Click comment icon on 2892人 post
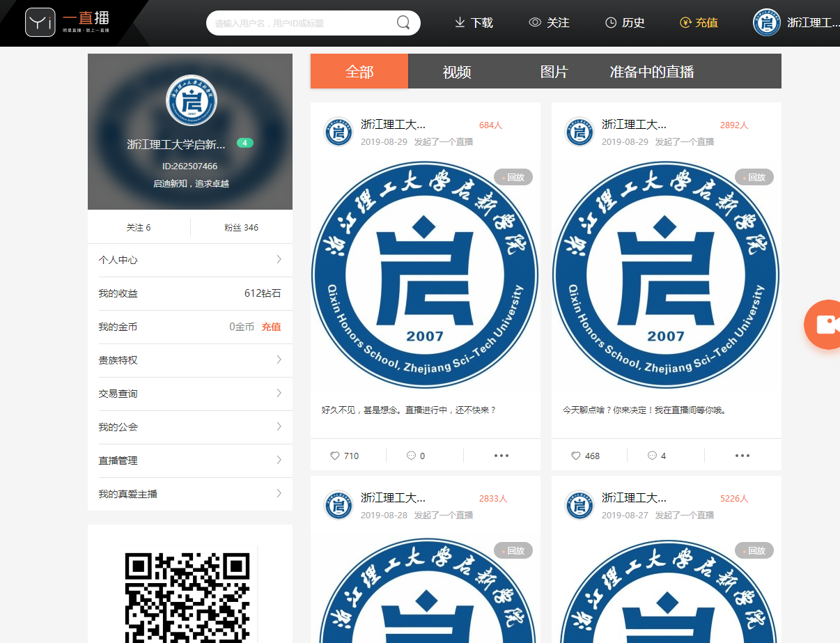The width and height of the screenshot is (840, 643). pos(652,456)
